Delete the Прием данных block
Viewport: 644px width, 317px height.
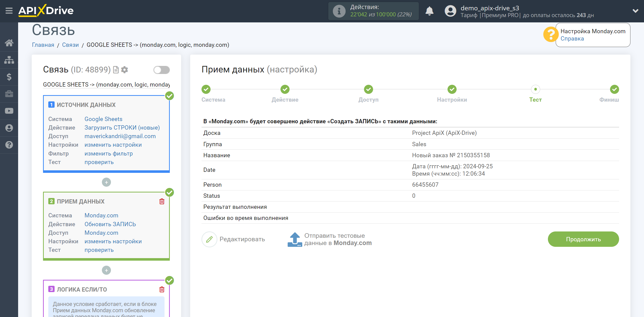[162, 201]
